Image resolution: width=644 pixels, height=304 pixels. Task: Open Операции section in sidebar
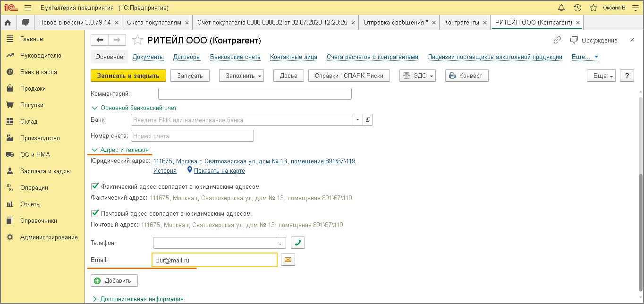[x=34, y=187]
